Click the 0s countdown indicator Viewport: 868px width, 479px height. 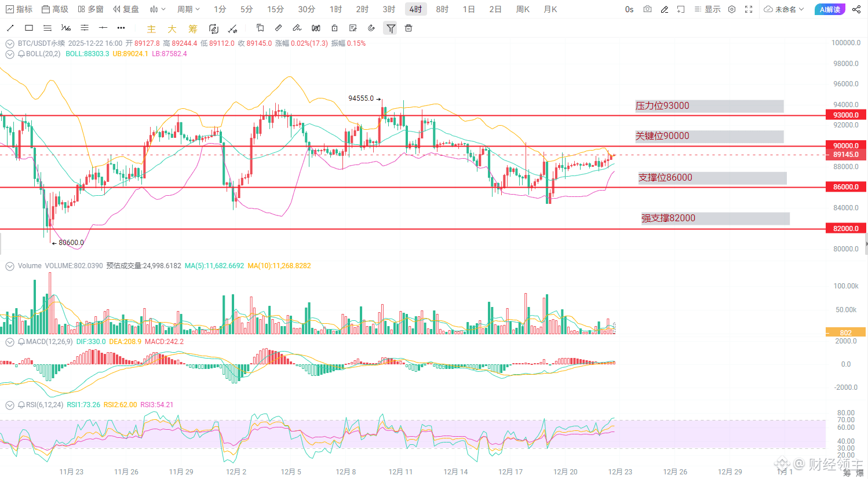point(629,9)
